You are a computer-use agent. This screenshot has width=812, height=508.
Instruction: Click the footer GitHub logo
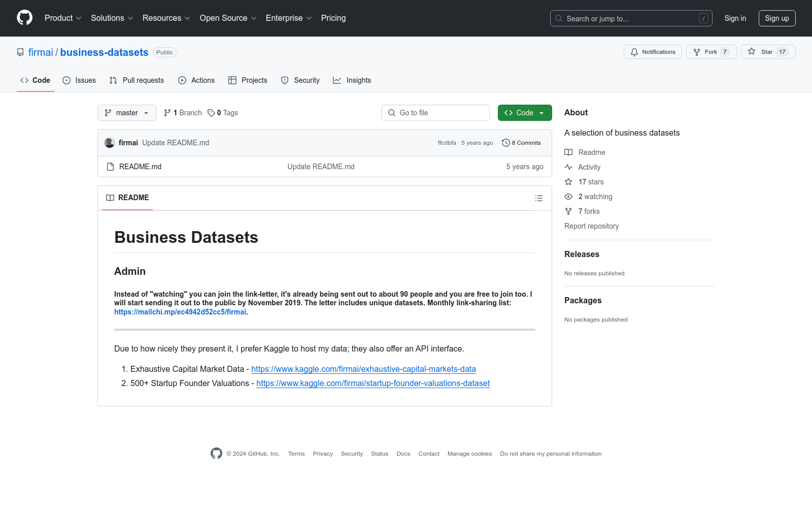(x=216, y=453)
